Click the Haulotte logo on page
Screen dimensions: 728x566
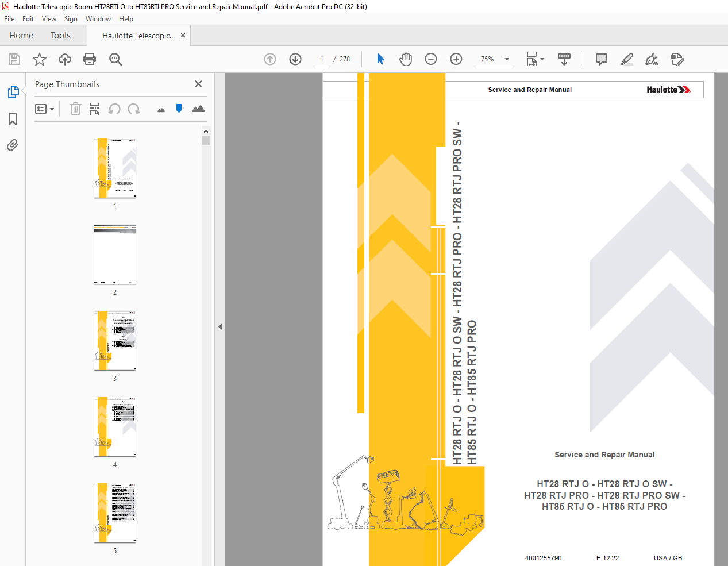tap(669, 90)
